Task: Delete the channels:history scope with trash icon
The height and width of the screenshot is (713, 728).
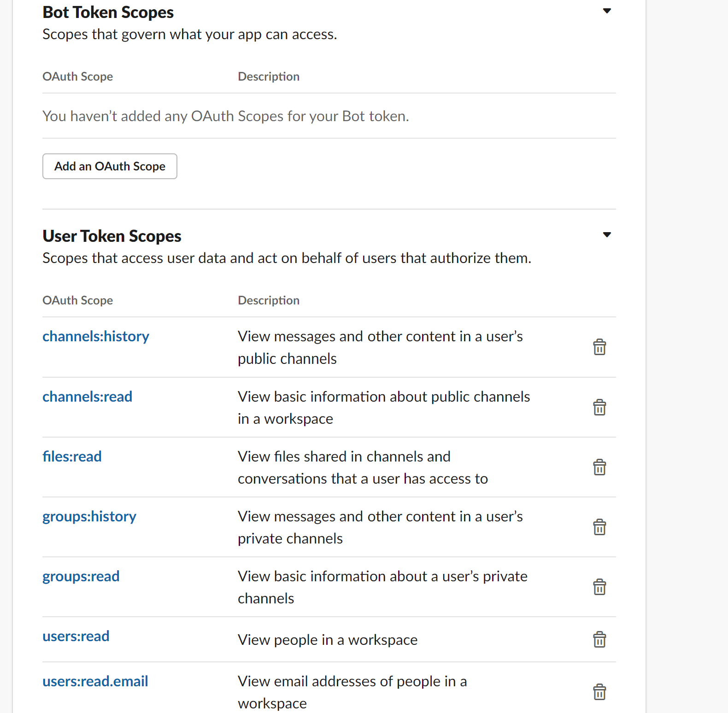Action: (599, 347)
